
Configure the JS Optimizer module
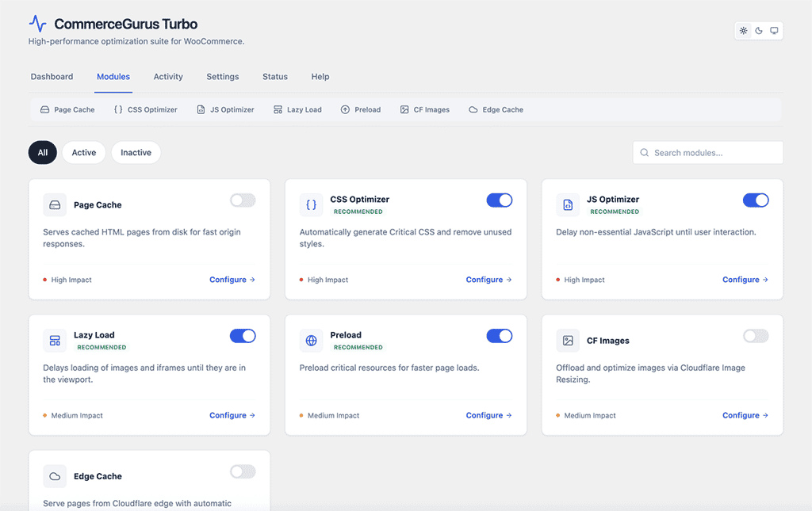pyautogui.click(x=745, y=280)
